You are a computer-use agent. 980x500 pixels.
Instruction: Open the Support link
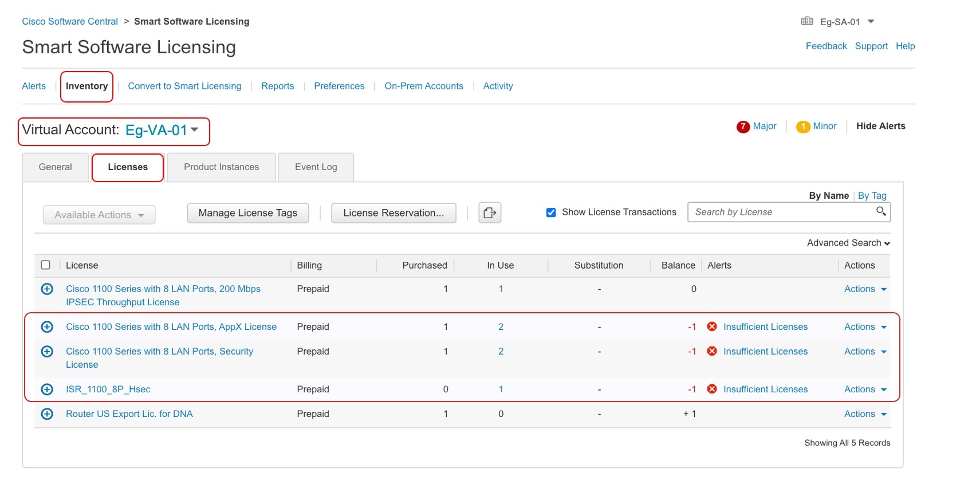tap(871, 46)
